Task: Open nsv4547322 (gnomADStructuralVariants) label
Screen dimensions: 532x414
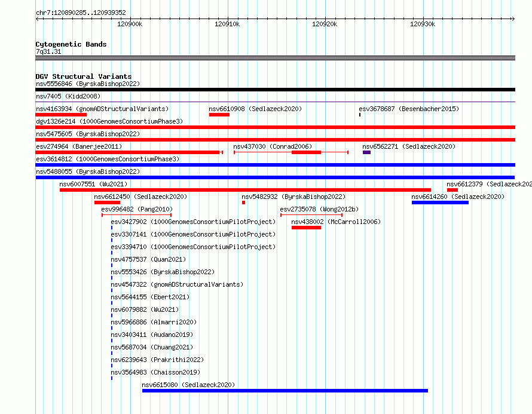Action: [x=177, y=284]
